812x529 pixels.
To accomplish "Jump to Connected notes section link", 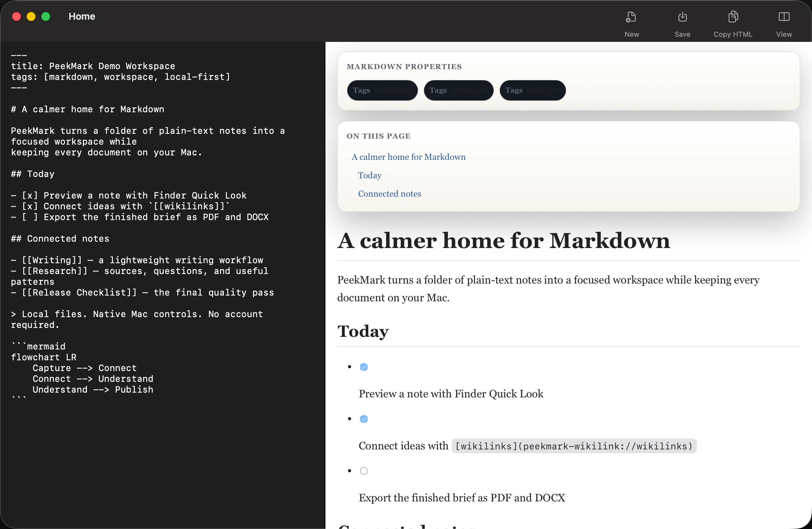I will [x=389, y=194].
